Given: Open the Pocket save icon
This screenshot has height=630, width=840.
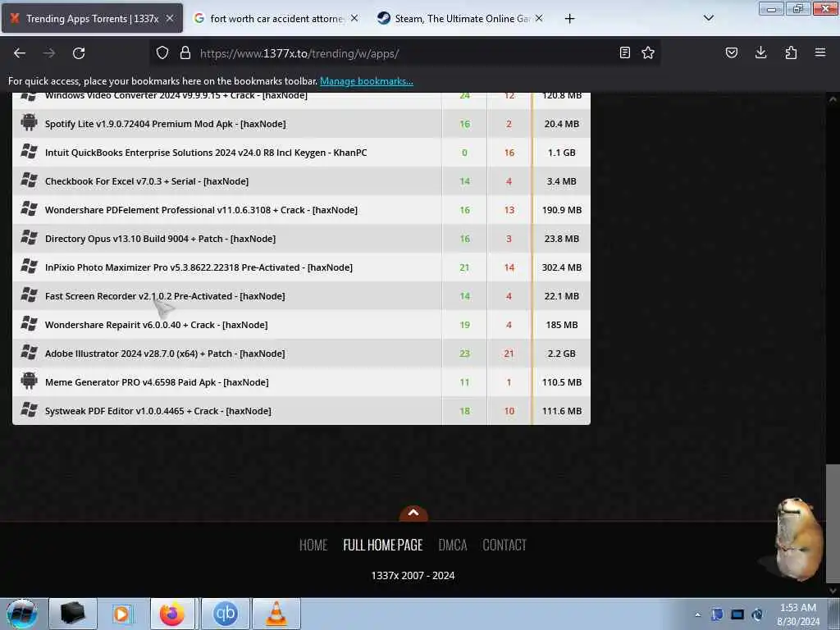Looking at the screenshot, I should click(x=732, y=52).
